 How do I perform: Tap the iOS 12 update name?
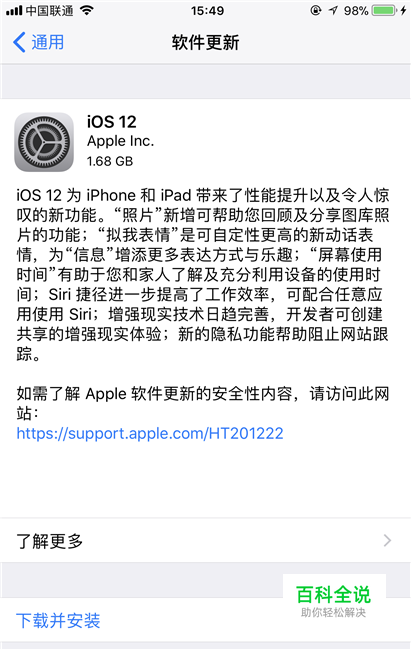coord(112,122)
